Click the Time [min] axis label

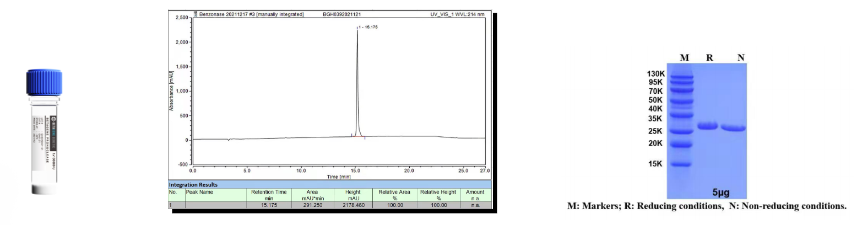[x=339, y=177]
